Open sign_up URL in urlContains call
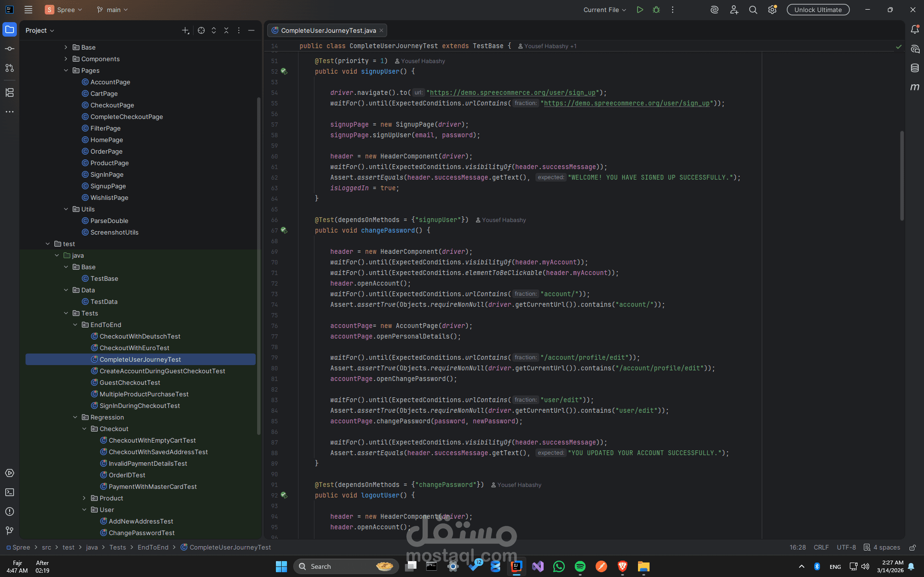The image size is (924, 577). [x=627, y=103]
